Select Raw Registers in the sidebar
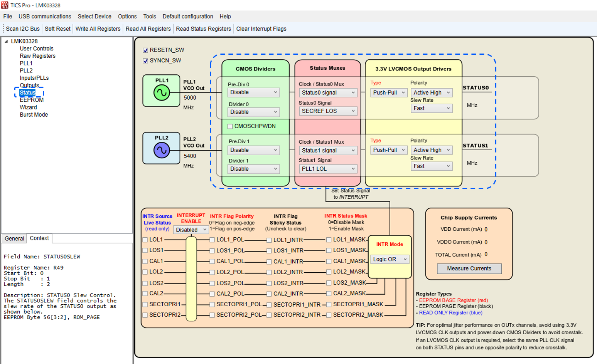This screenshot has width=597, height=364. [37, 55]
